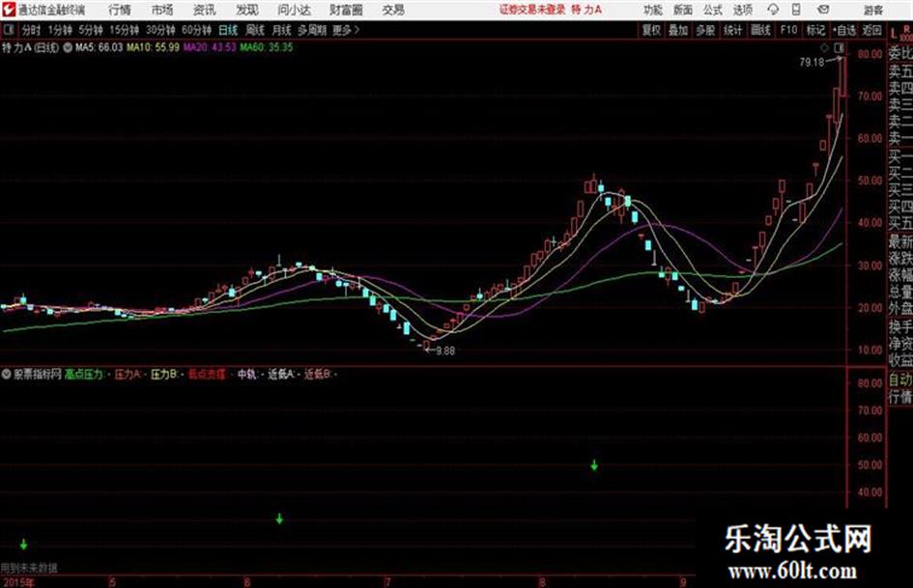Click the mobile phone icon
This screenshot has width=913, height=588.
[796, 10]
